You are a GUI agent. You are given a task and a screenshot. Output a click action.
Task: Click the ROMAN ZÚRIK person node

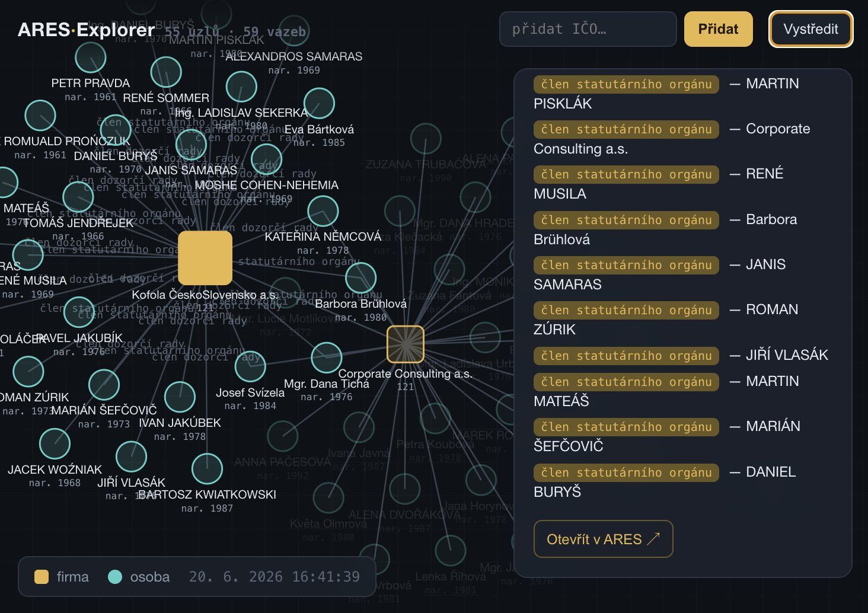28,371
